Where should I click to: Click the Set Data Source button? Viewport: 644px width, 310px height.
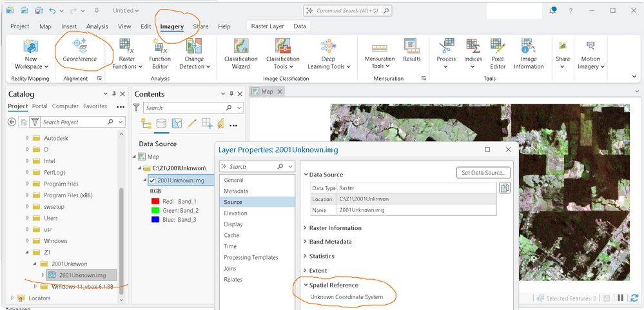(483, 173)
